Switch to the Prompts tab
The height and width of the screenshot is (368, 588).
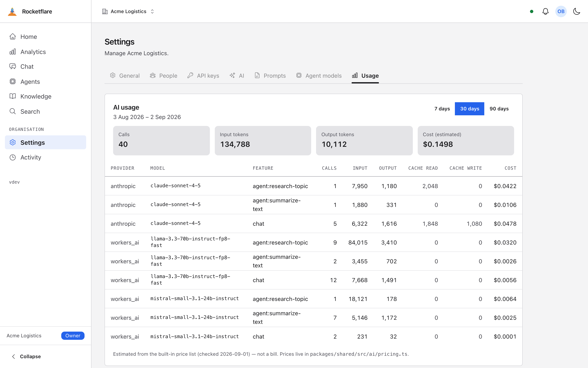(x=270, y=76)
